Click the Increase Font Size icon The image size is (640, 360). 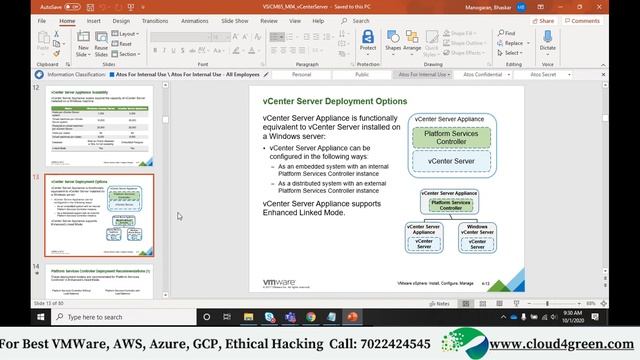(x=236, y=37)
